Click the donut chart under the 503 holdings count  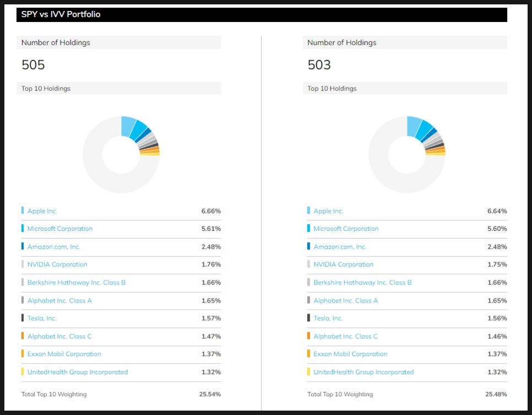point(407,154)
